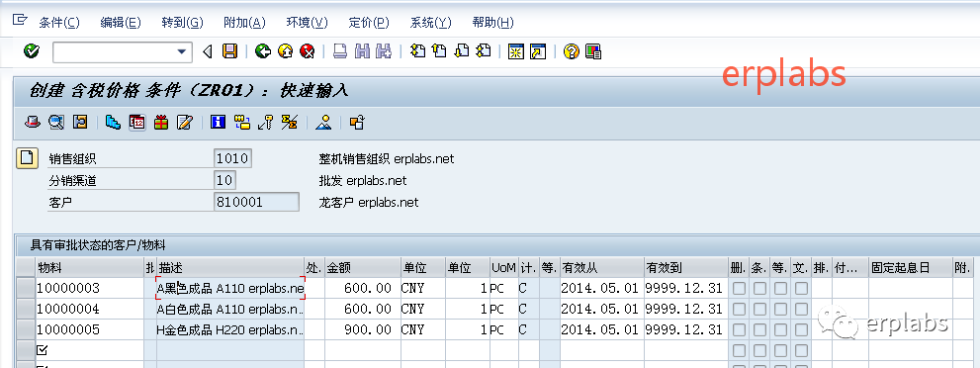Open the 帮助(H) menu

pyautogui.click(x=493, y=23)
